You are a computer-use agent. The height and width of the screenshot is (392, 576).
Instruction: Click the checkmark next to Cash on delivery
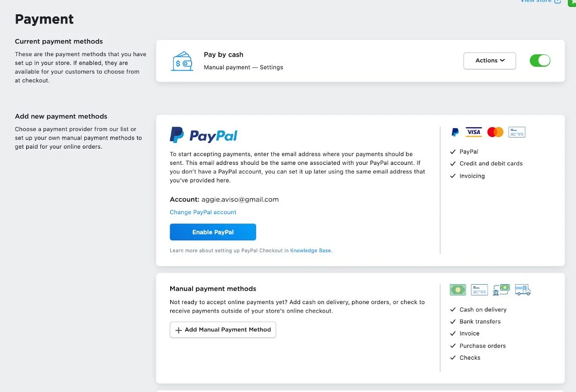point(453,309)
